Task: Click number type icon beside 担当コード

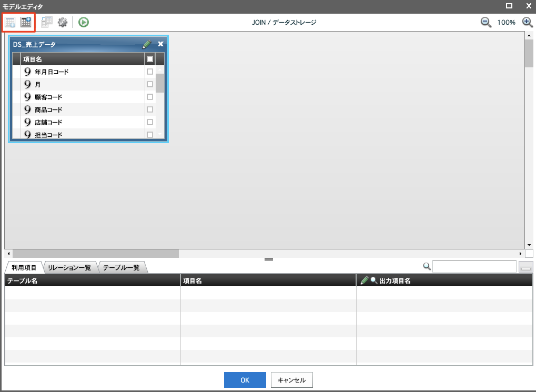Action: tap(27, 134)
